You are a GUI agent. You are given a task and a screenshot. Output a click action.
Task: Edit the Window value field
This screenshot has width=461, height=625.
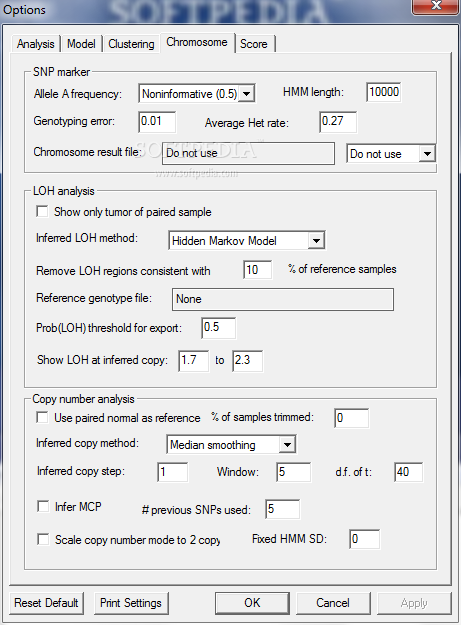(x=294, y=472)
